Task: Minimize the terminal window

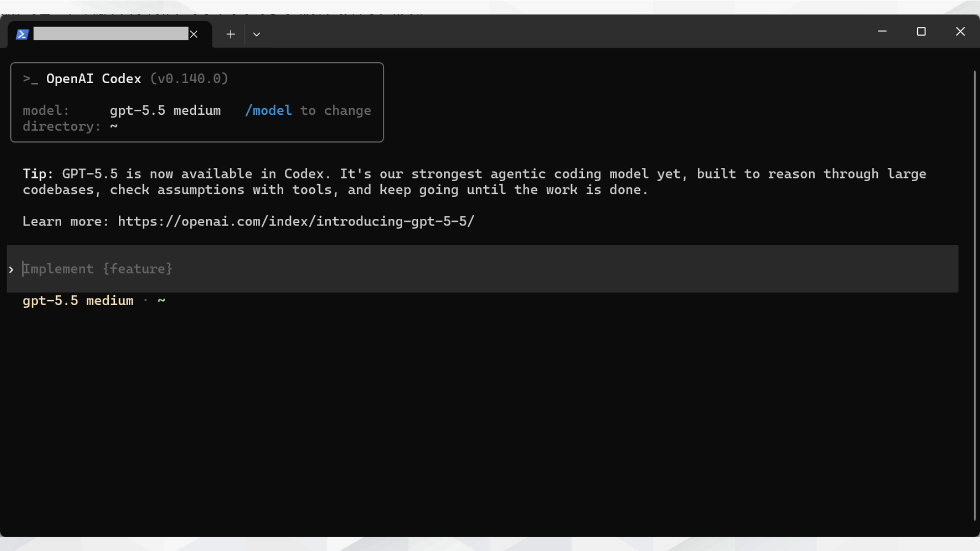Action: point(882,32)
